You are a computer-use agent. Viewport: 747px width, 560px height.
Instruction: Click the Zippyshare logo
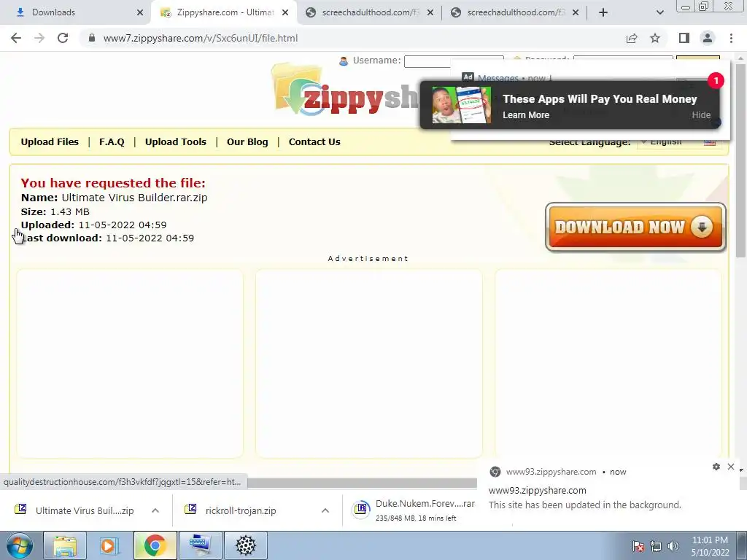[345, 90]
